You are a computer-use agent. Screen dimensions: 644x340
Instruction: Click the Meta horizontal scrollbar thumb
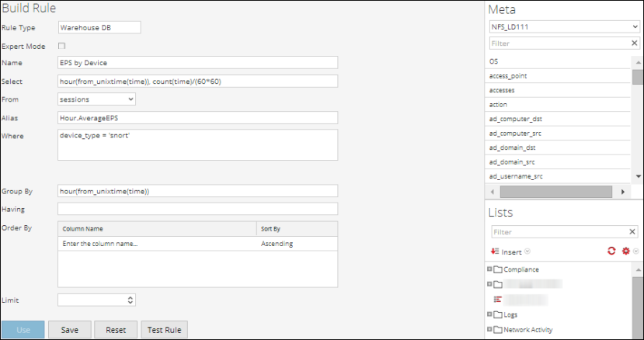(556, 192)
